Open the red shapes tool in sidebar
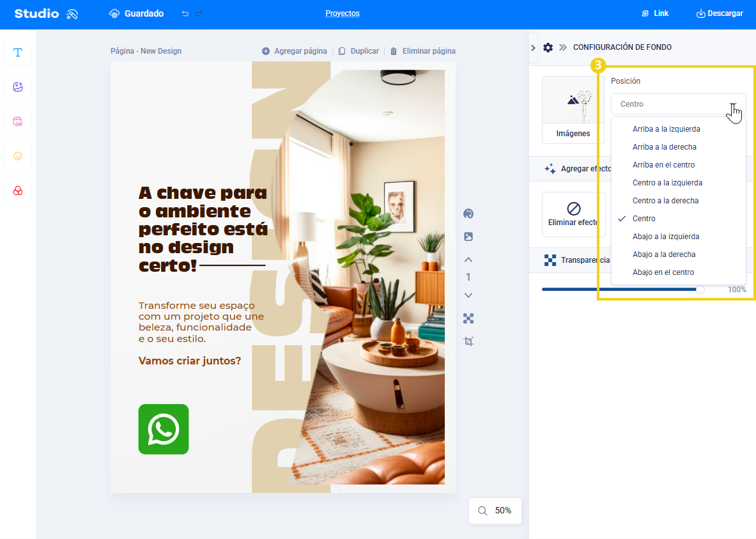756x539 pixels. pos(18,191)
